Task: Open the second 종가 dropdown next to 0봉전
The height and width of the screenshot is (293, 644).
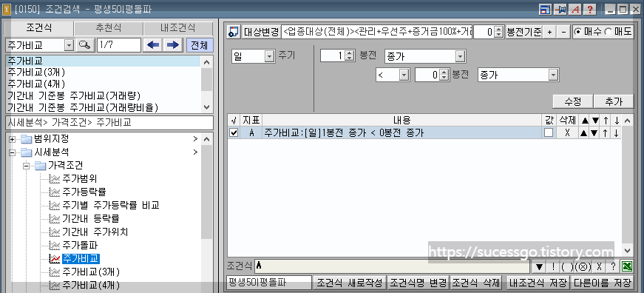Action: click(554, 75)
